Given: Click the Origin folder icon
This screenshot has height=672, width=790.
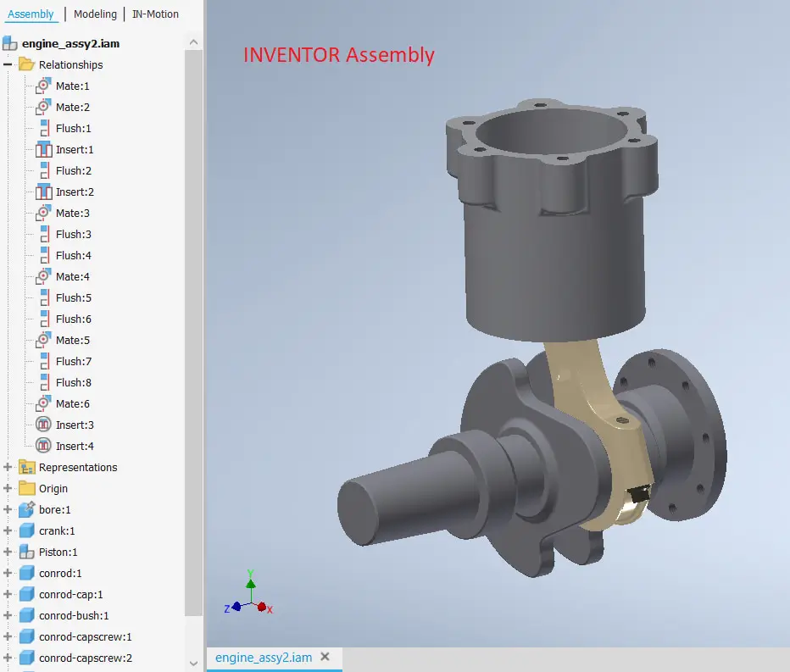Looking at the screenshot, I should (25, 488).
